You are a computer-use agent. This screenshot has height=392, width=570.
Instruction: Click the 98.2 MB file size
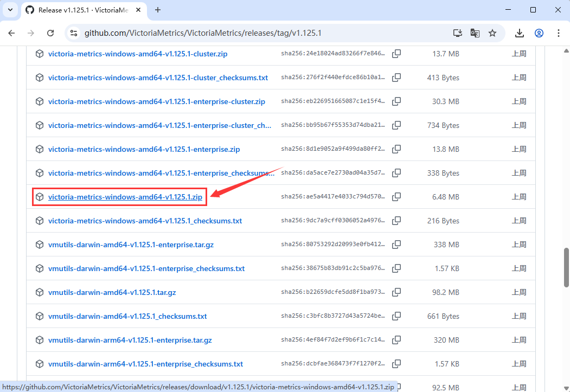tap(446, 292)
